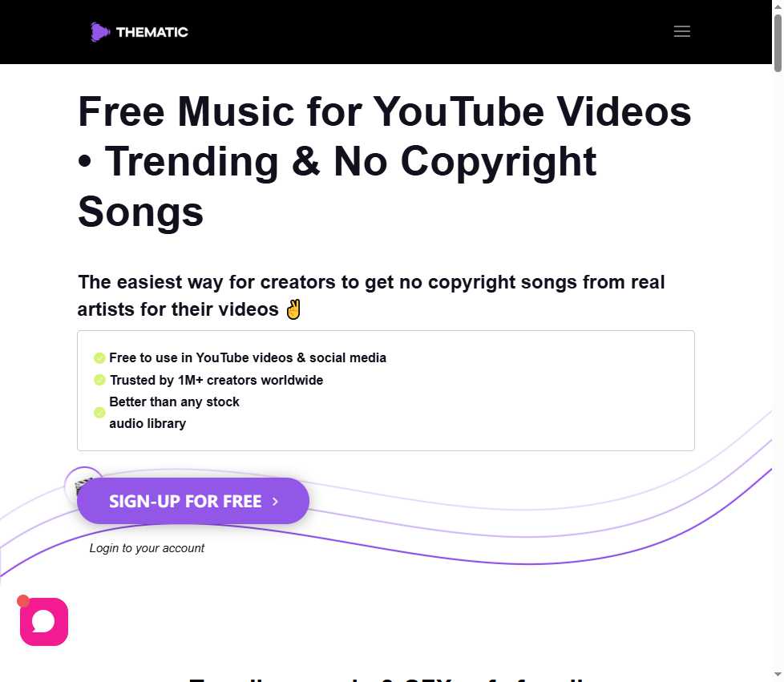Viewport: 784px width, 682px height.
Task: Click the easiest way for creators subheading
Action: 371,296
